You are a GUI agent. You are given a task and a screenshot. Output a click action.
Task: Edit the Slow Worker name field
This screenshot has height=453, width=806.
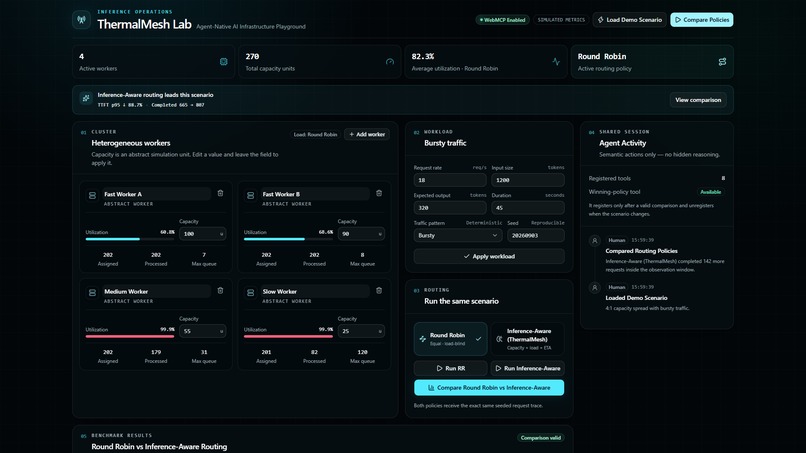pos(315,291)
